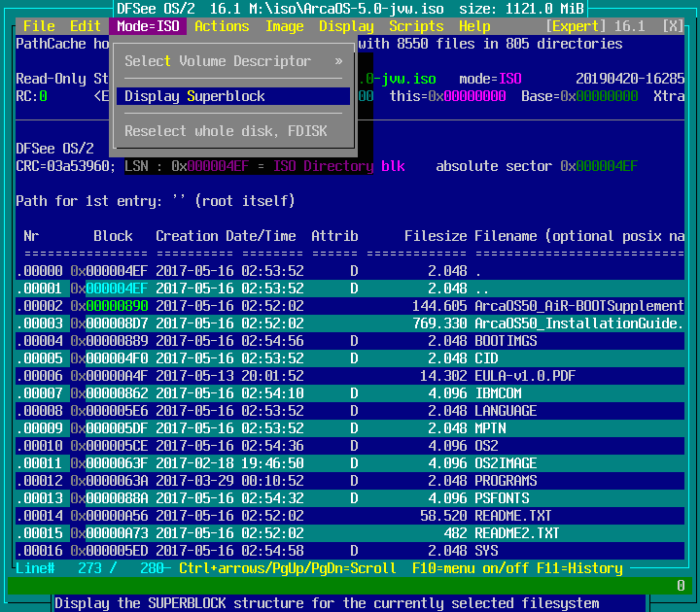Click the Mode=ISO menu title
The image size is (700, 612).
click(148, 26)
